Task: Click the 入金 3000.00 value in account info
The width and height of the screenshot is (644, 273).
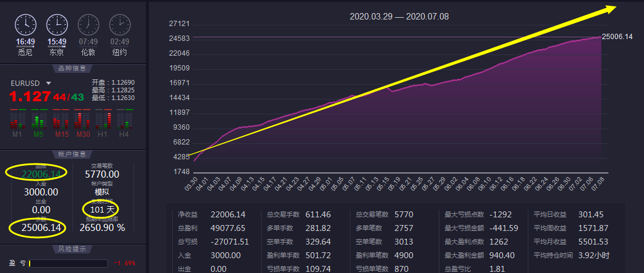Action: [41, 192]
